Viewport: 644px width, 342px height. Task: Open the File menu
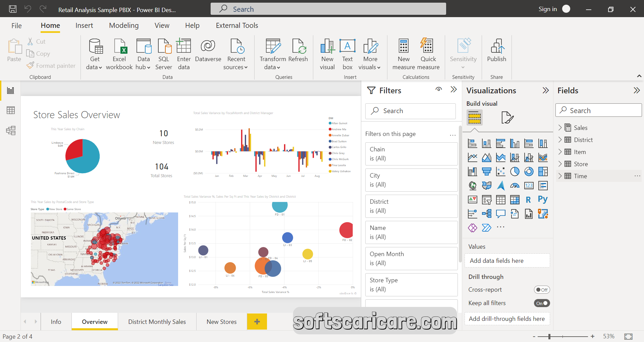tap(16, 26)
